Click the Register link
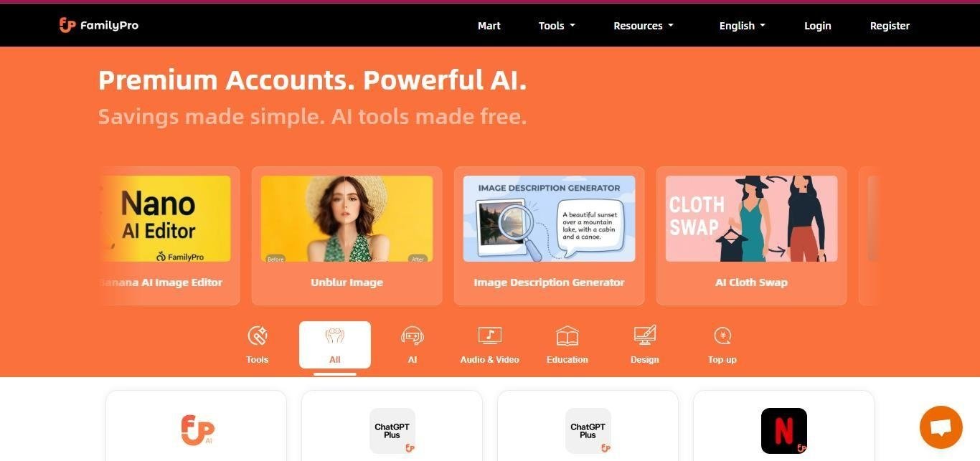The width and height of the screenshot is (980, 461). pos(890,26)
